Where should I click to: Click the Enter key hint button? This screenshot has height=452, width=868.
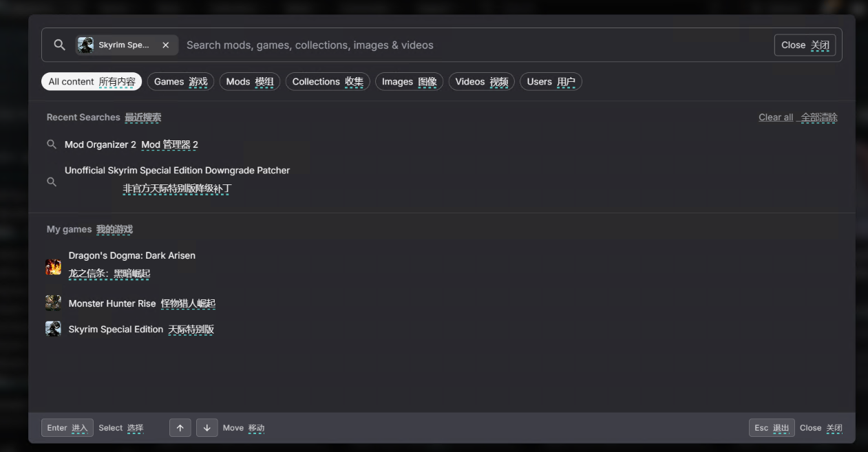pyautogui.click(x=67, y=428)
